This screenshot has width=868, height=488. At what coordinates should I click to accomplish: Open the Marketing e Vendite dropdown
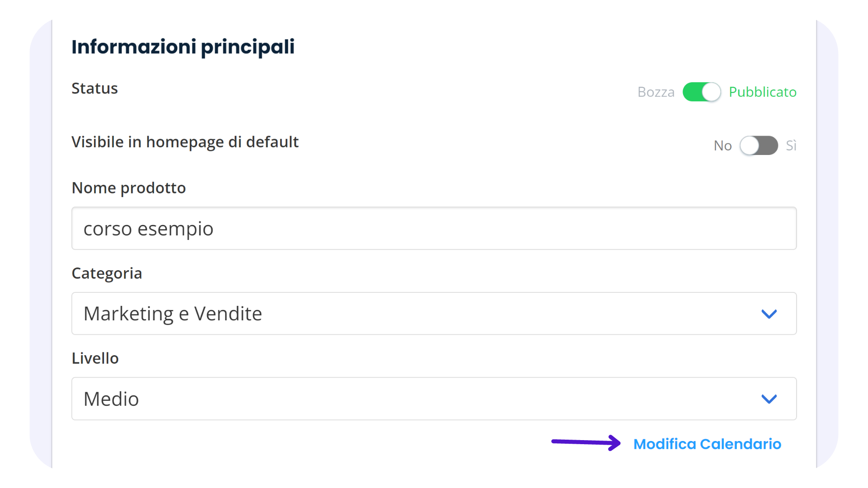pyautogui.click(x=433, y=314)
